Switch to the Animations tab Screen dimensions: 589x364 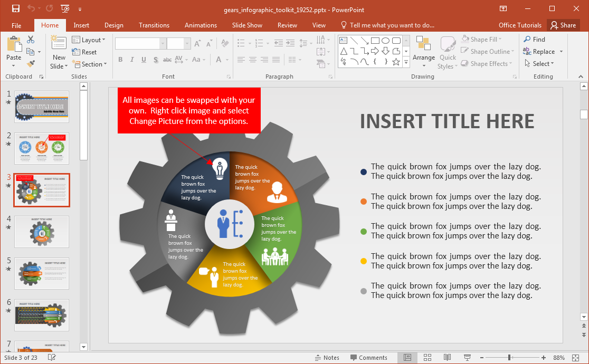pyautogui.click(x=201, y=25)
